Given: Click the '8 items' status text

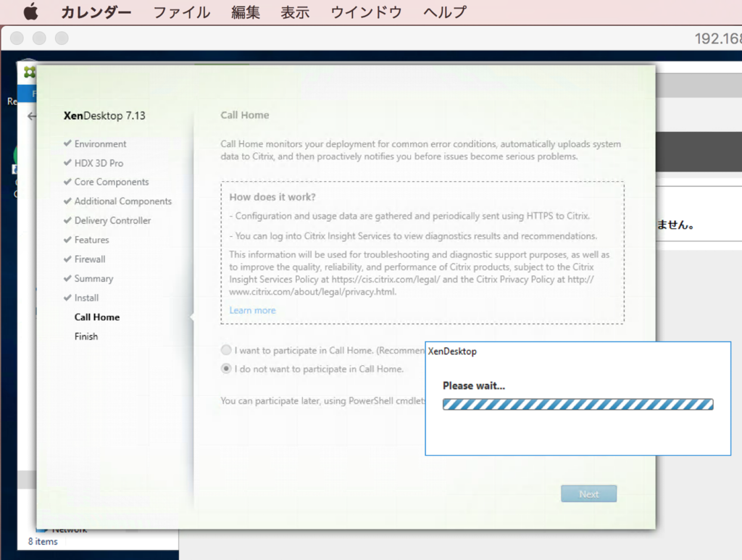Looking at the screenshot, I should point(43,542).
